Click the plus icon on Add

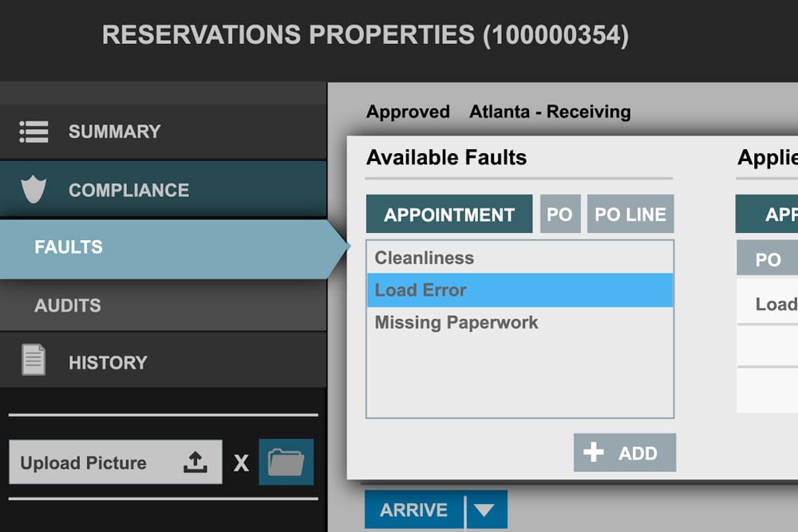[594, 453]
